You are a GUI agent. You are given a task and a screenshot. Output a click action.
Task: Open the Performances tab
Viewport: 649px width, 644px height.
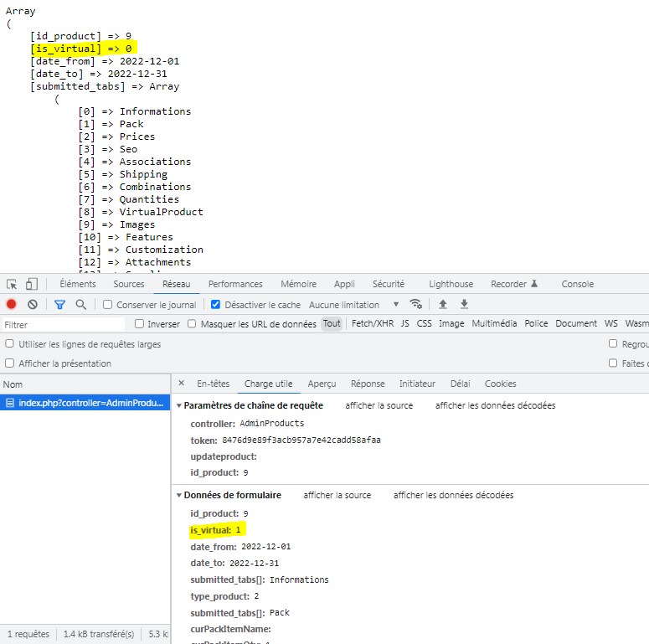coord(235,284)
